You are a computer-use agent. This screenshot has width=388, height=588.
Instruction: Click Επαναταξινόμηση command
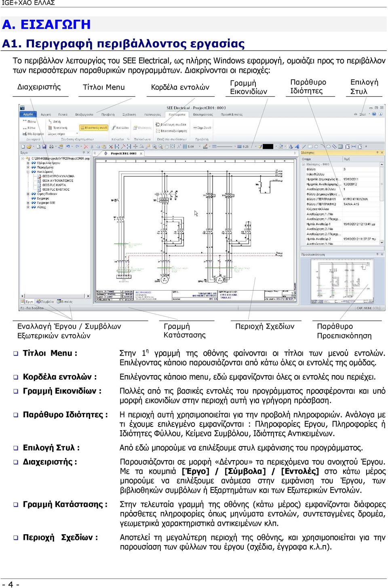(x=171, y=131)
